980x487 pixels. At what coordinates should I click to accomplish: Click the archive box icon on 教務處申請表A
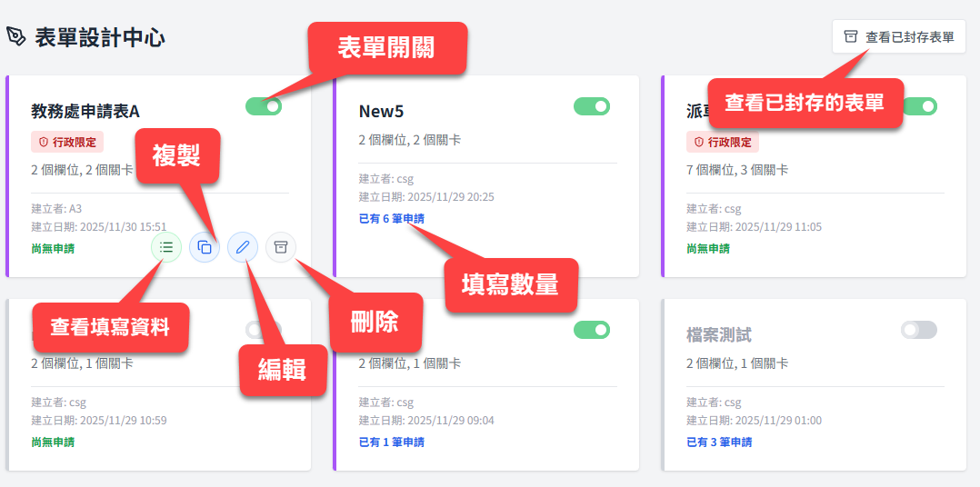coord(281,247)
